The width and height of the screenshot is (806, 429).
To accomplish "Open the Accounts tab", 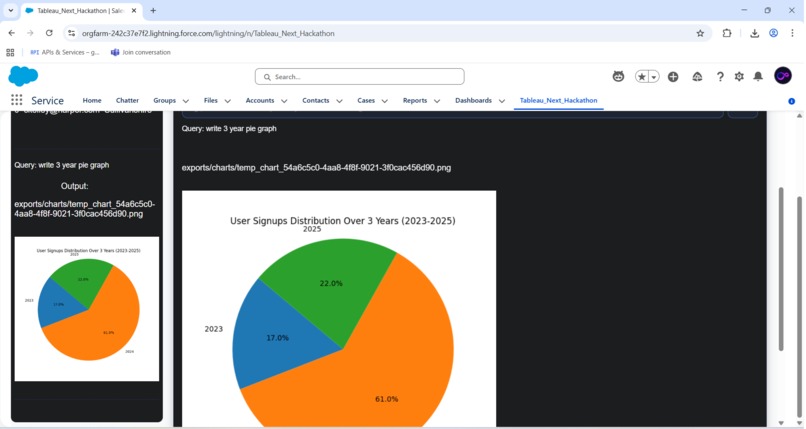I will (x=260, y=100).
